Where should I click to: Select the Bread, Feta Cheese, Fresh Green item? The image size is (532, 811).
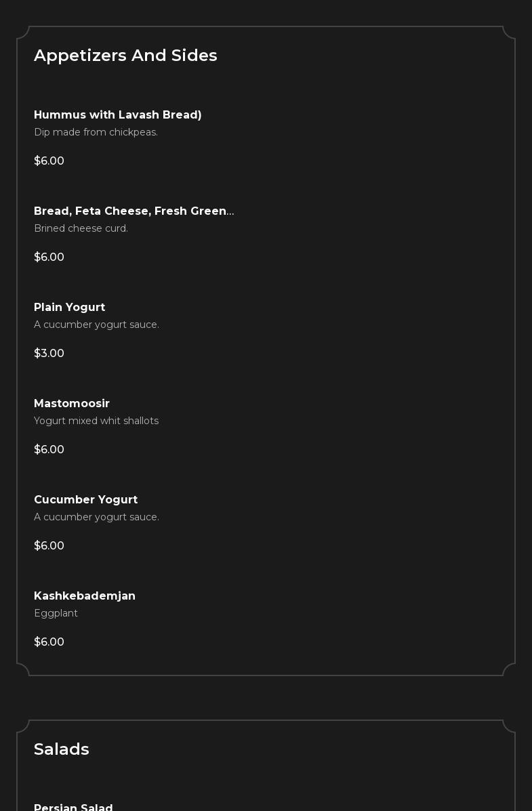[x=134, y=211]
